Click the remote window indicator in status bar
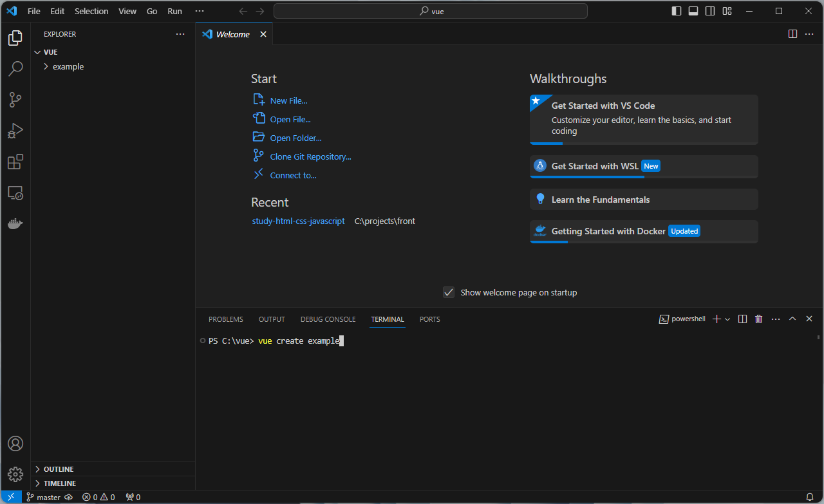The height and width of the screenshot is (504, 824). pos(10,497)
